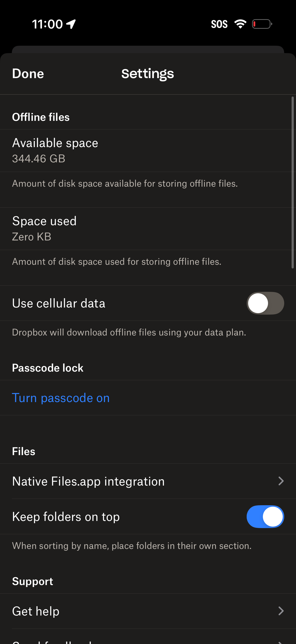Tap the Support section header
The height and width of the screenshot is (644, 296).
[x=32, y=581]
